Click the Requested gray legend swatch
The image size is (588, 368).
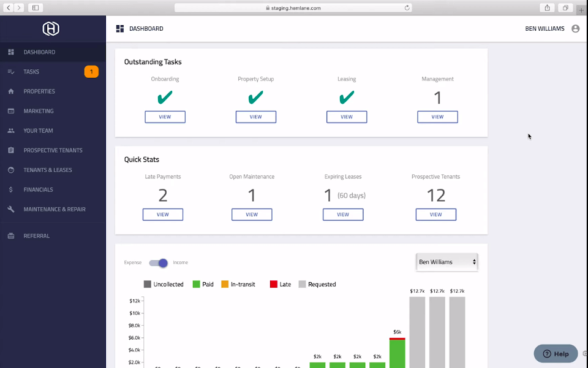(302, 284)
